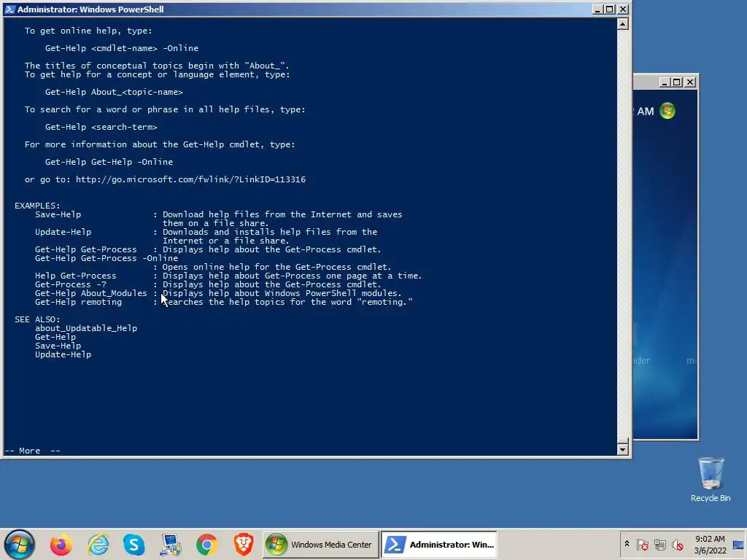Click the network status tray icon
Viewport: 747px width, 560px height.
(659, 545)
